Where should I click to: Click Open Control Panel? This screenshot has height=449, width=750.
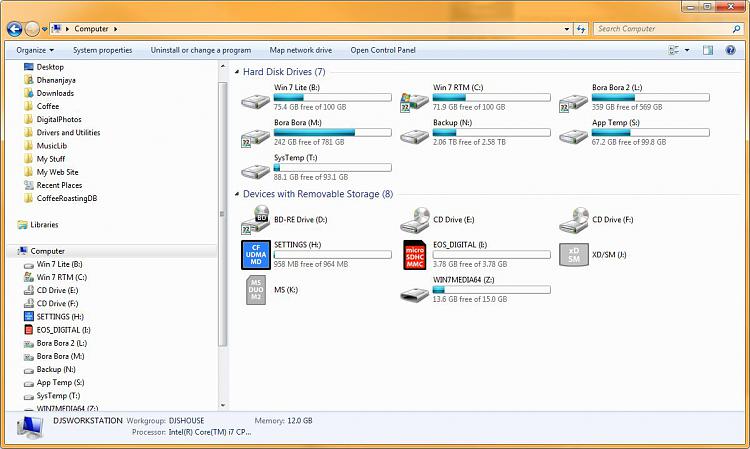(383, 50)
